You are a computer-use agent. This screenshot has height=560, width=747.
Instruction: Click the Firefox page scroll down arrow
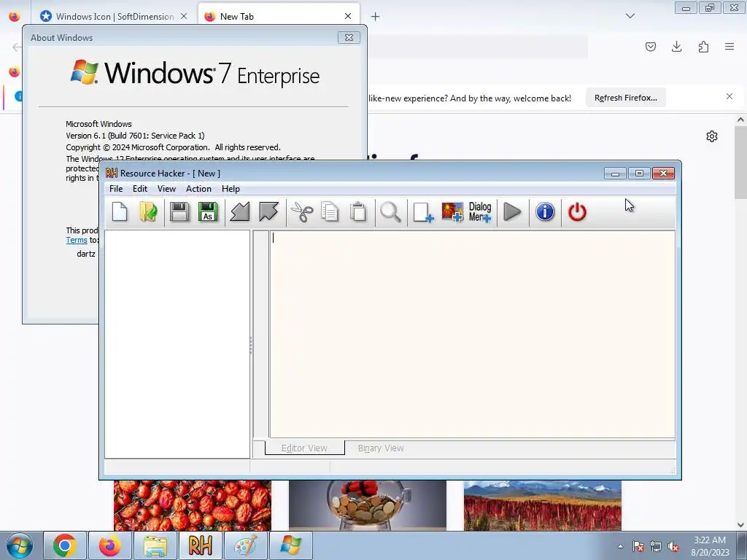pos(740,525)
